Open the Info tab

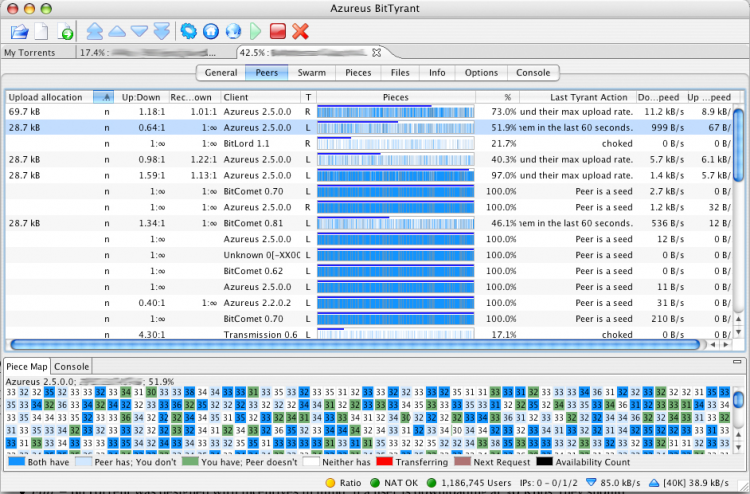click(x=437, y=73)
